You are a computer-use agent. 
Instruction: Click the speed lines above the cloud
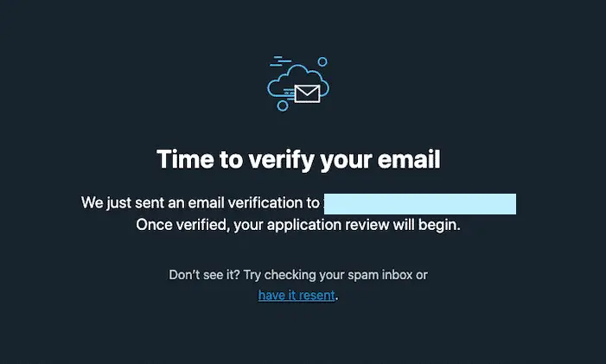tap(280, 61)
